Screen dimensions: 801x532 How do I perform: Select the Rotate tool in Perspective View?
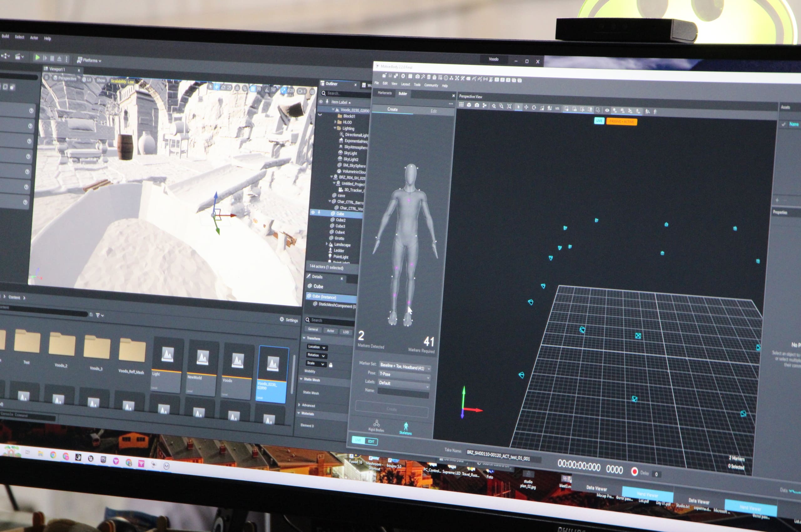pyautogui.click(x=534, y=108)
